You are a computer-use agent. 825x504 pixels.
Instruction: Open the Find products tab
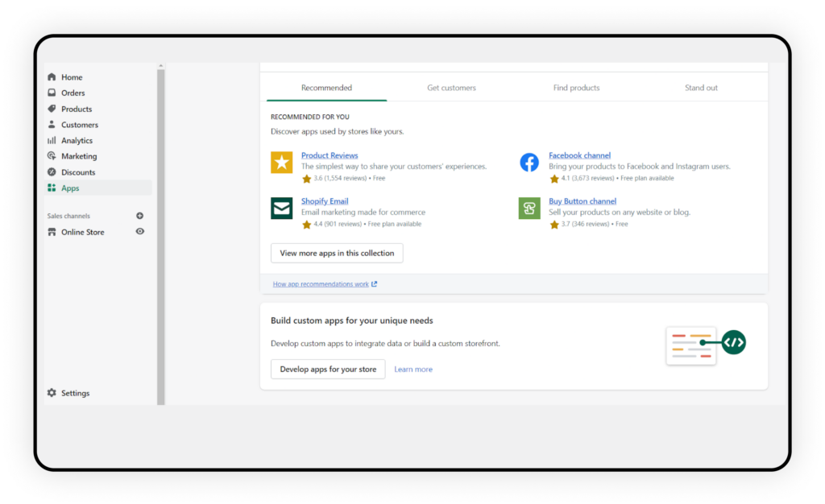(576, 88)
